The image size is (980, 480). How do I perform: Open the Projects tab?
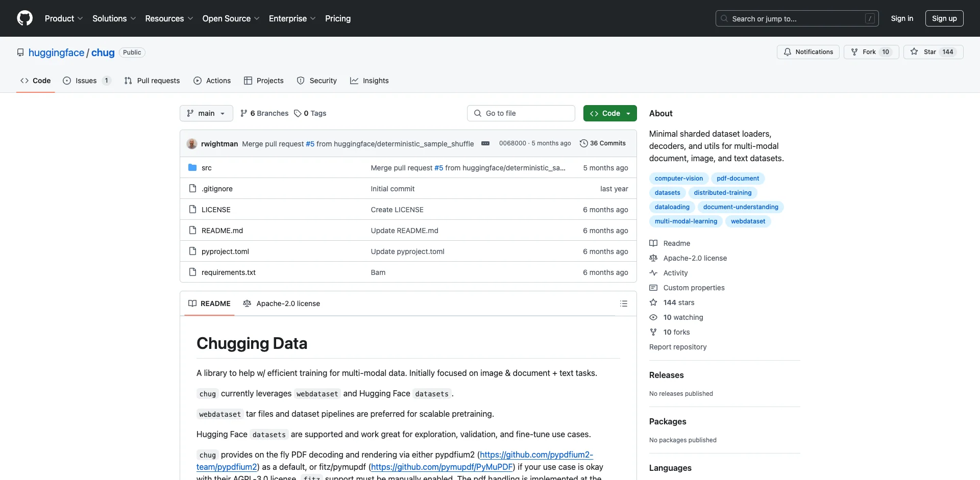pyautogui.click(x=264, y=81)
